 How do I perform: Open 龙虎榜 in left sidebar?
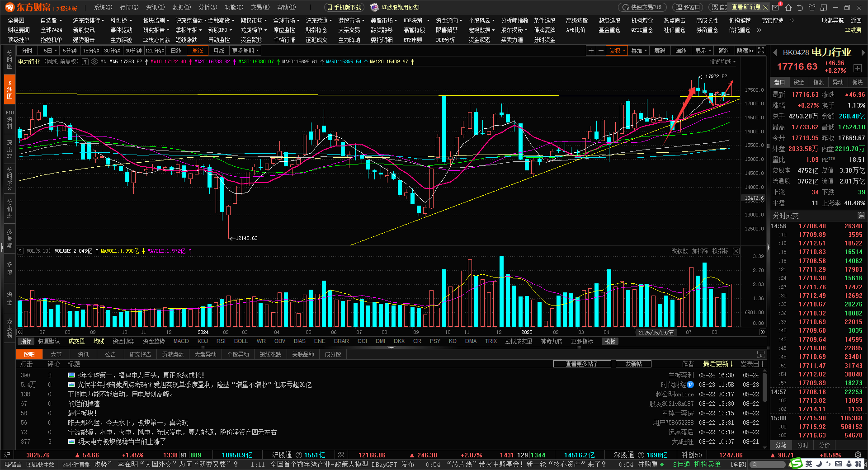point(9,328)
